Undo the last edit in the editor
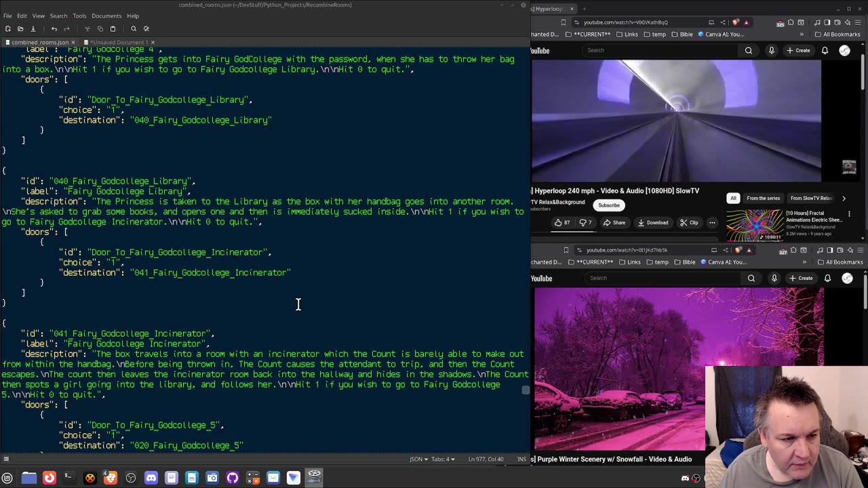868x488 pixels. click(54, 28)
